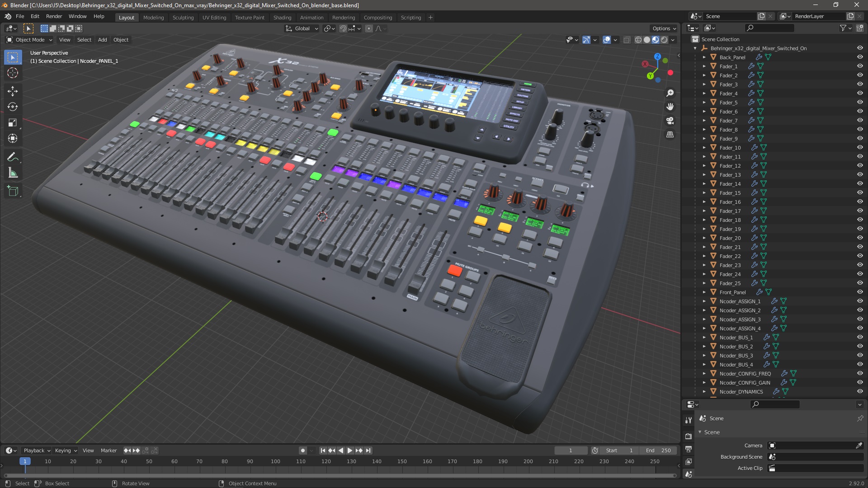Viewport: 868px width, 488px height.
Task: Open the Object Mode dropdown
Action: [x=29, y=40]
